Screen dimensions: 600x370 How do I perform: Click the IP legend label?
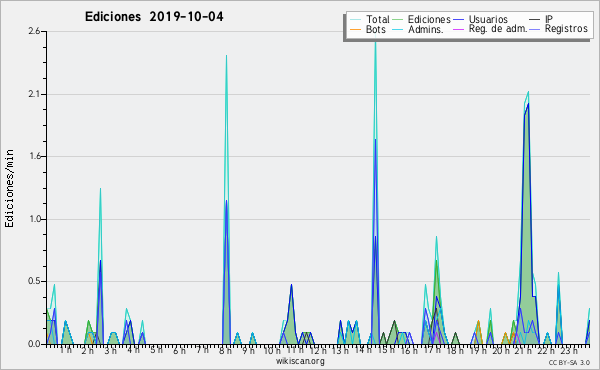[549, 19]
